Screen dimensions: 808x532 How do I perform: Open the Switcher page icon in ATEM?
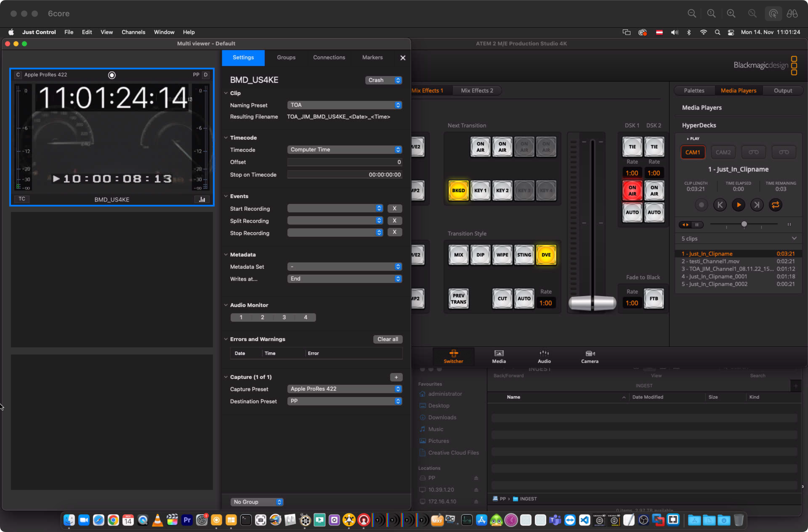tap(453, 357)
